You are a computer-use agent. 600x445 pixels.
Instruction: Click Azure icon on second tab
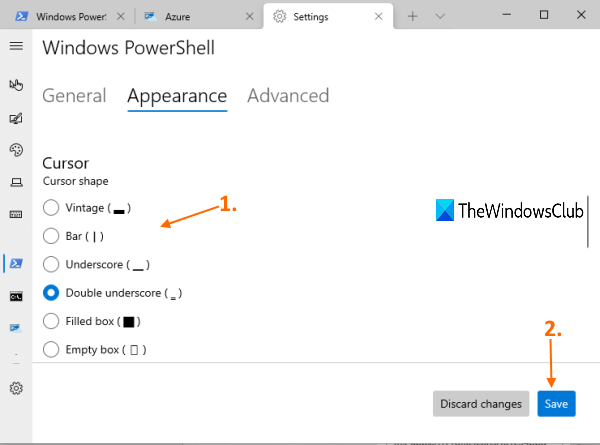(x=150, y=16)
